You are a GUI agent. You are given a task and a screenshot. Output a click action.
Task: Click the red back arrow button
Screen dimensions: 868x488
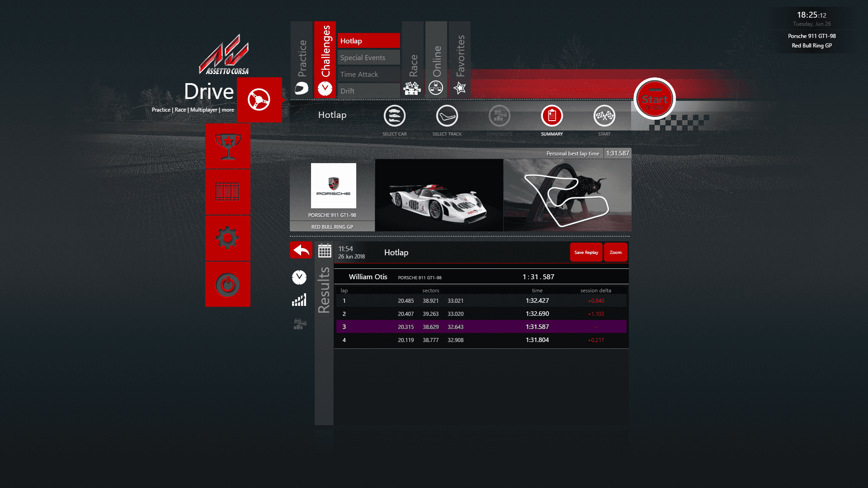tap(301, 250)
